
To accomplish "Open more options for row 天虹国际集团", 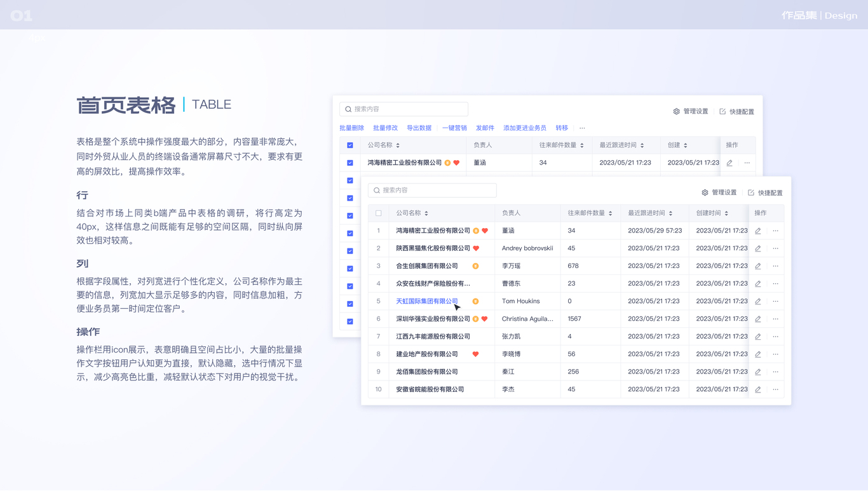I will (776, 301).
